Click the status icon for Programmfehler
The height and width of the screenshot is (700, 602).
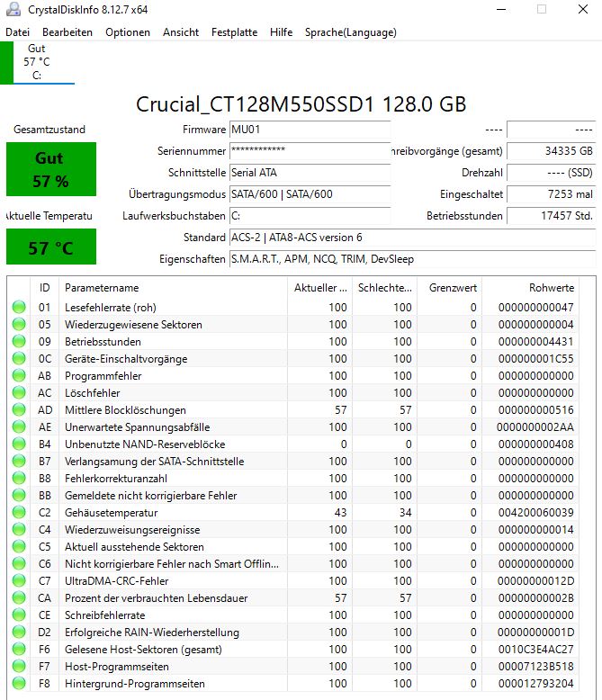coord(19,375)
